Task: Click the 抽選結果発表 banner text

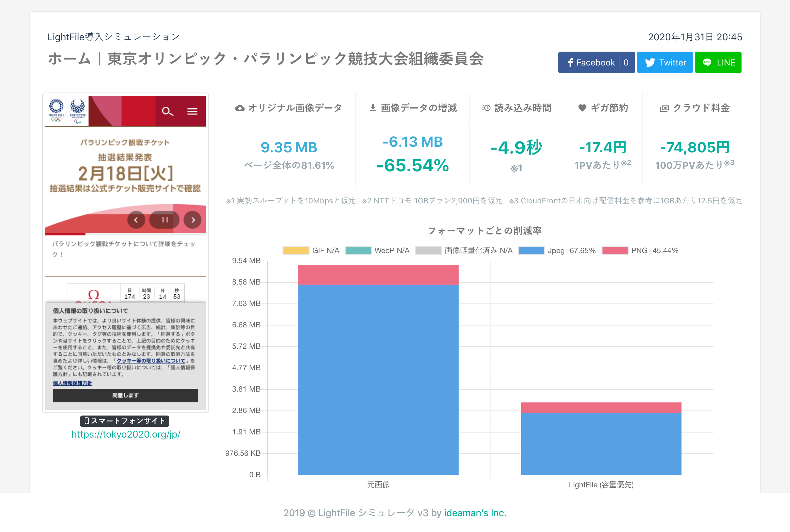Action: (x=125, y=157)
